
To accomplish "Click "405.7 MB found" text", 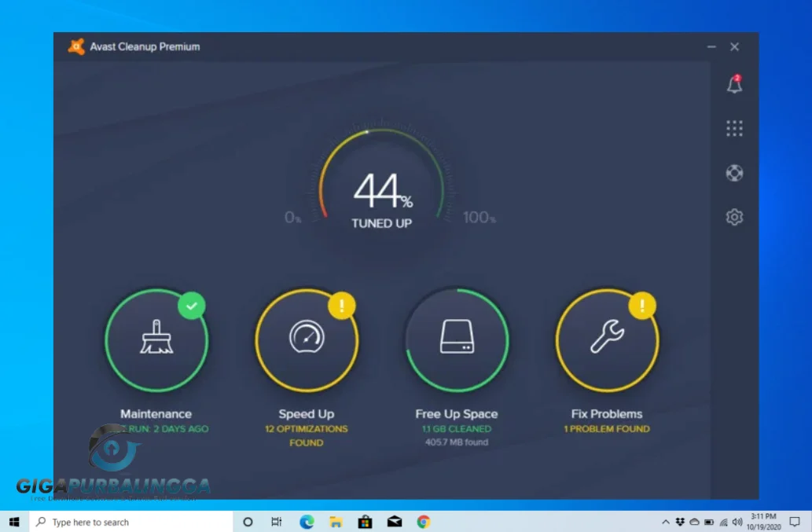I will pyautogui.click(x=456, y=442).
